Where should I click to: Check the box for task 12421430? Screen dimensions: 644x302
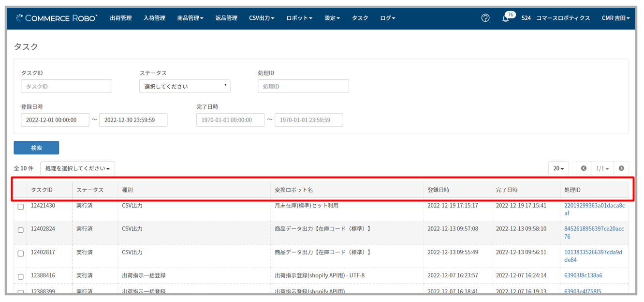[21, 207]
